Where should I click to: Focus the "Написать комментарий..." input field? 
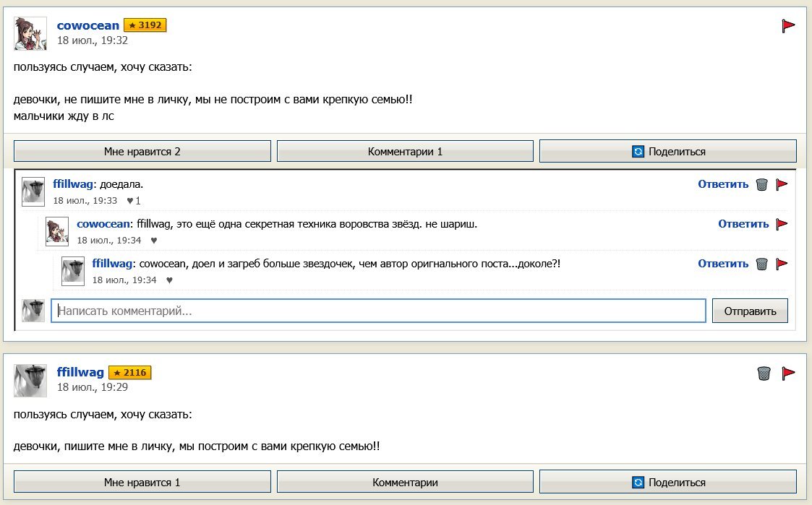tap(379, 311)
